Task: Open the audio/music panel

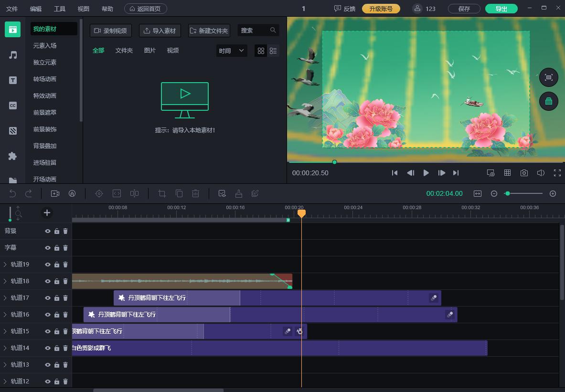Action: point(12,54)
